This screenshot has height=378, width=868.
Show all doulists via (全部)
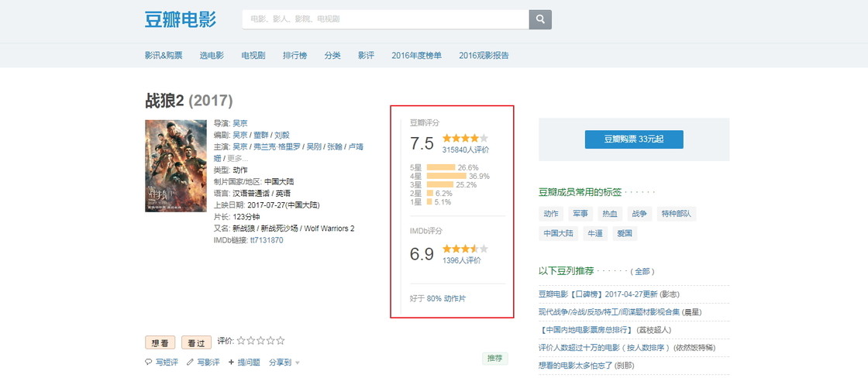point(642,271)
